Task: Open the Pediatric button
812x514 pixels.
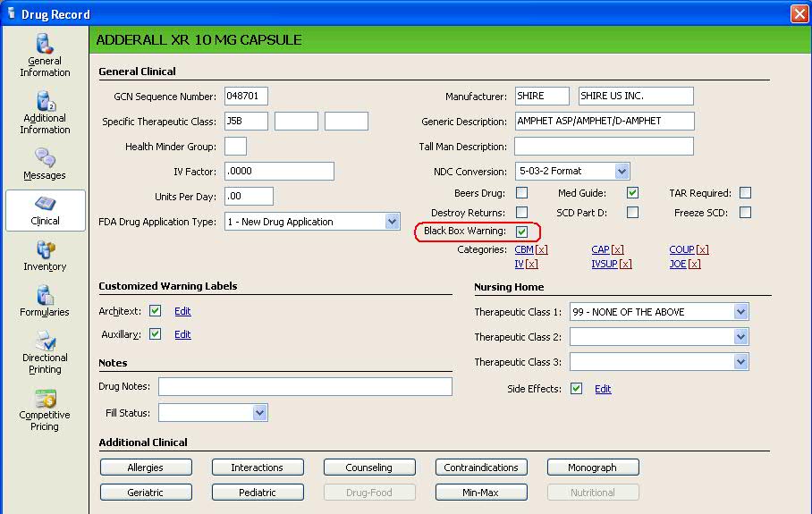Action: [x=258, y=492]
